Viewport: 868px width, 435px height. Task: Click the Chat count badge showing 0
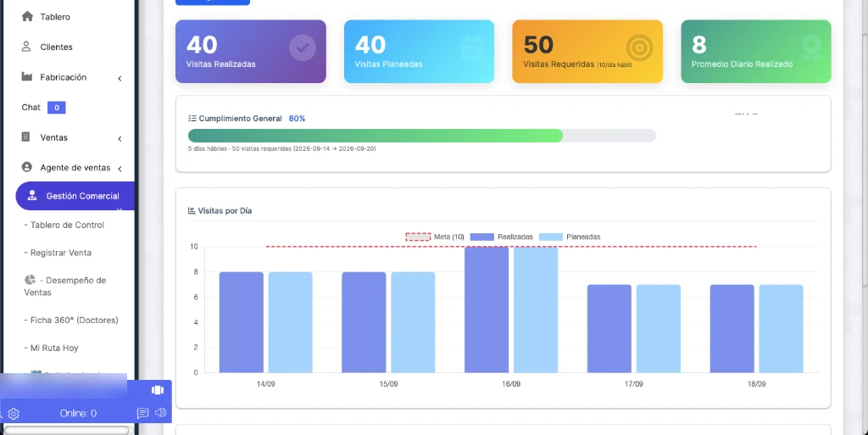[57, 108]
